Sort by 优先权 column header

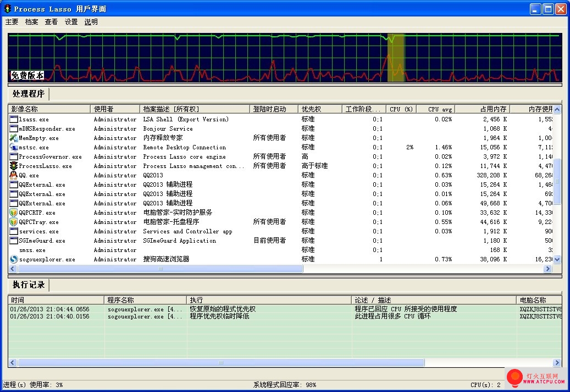click(x=320, y=109)
